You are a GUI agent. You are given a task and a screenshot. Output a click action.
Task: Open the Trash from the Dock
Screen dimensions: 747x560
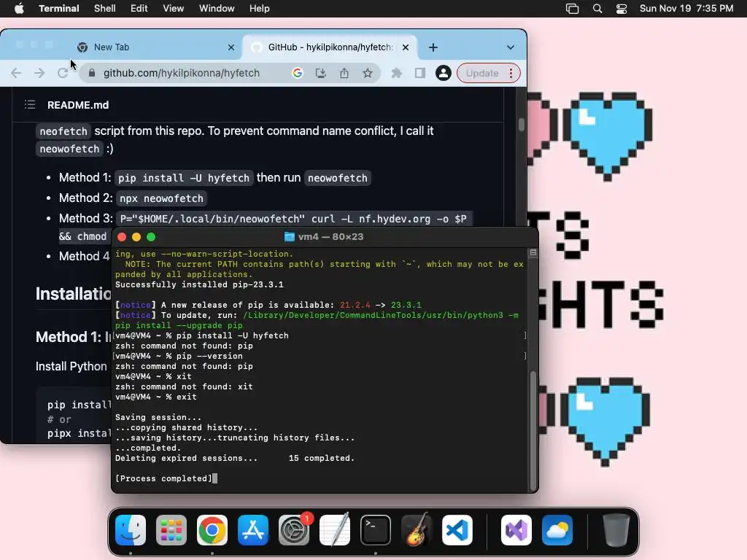tap(616, 530)
